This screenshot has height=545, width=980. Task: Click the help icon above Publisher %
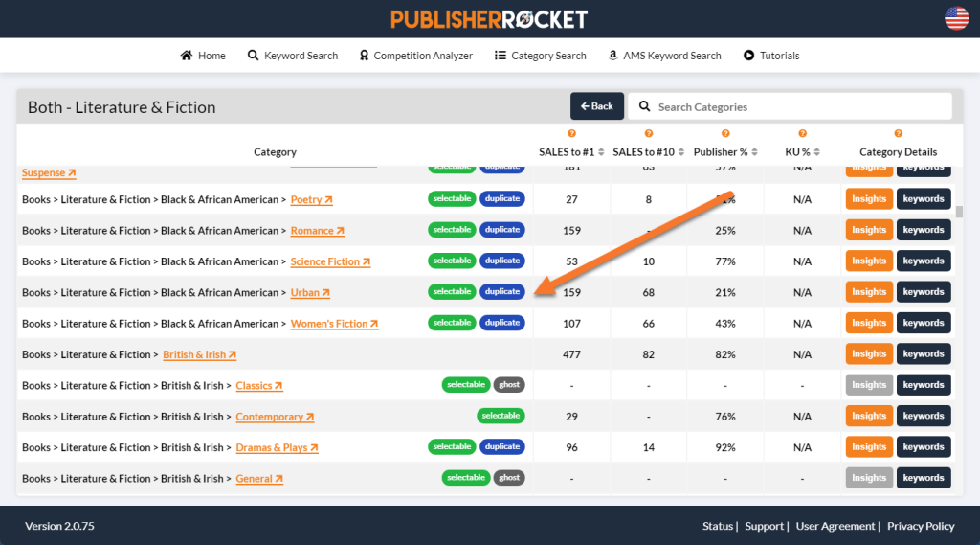(725, 134)
